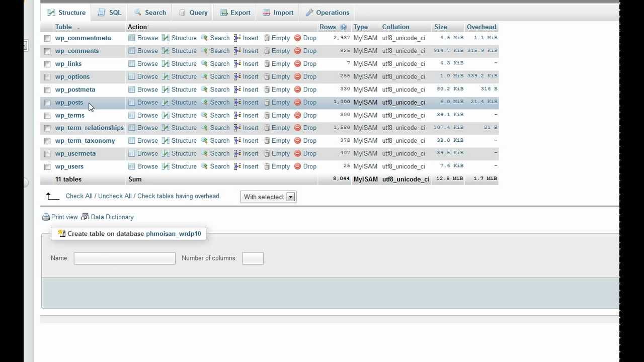Open the Import tab
This screenshot has width=644, height=362.
[x=278, y=13]
